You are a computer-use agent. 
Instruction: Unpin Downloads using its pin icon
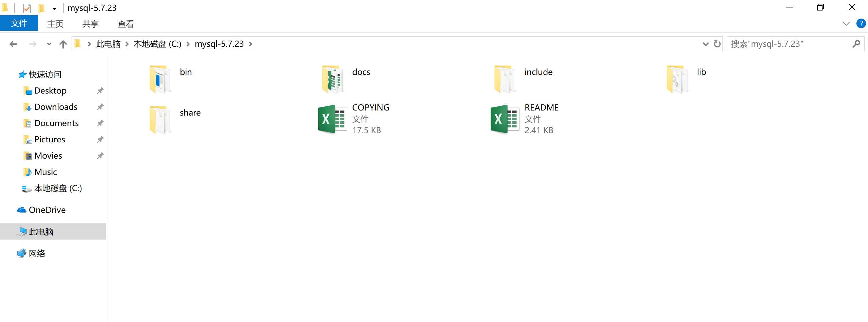click(100, 107)
